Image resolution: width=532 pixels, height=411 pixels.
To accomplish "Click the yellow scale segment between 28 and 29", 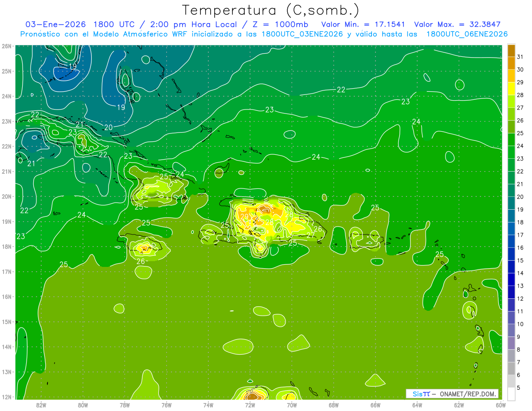I will 512,89.
